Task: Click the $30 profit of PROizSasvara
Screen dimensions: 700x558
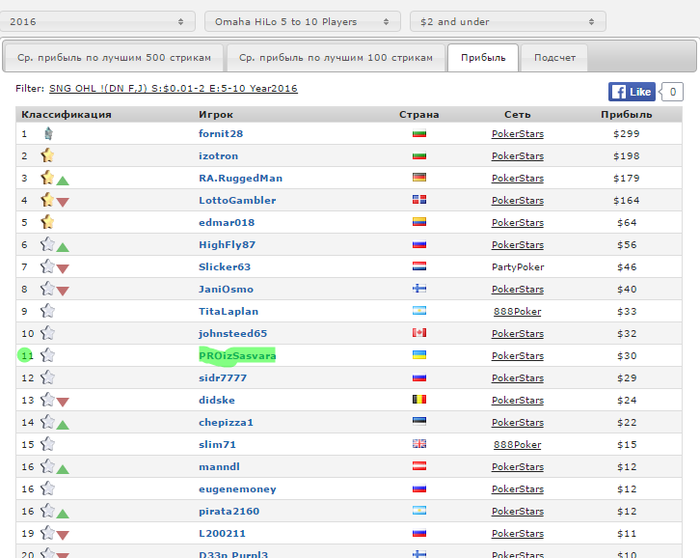Action: [x=626, y=356]
